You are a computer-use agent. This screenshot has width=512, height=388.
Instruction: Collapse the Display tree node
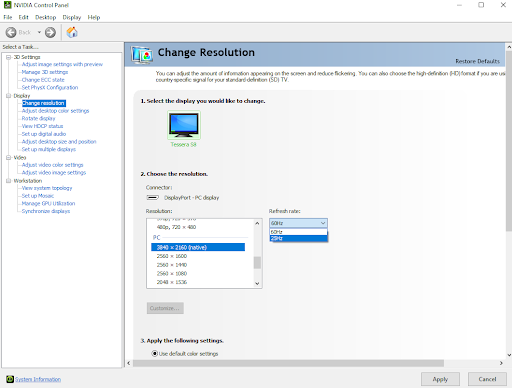9,96
